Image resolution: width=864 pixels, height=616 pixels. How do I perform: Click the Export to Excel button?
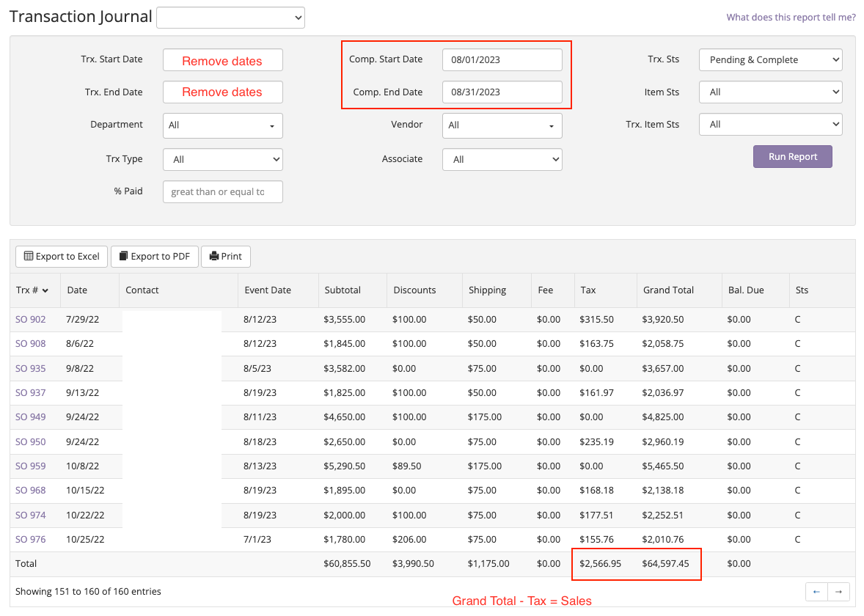[x=62, y=257]
